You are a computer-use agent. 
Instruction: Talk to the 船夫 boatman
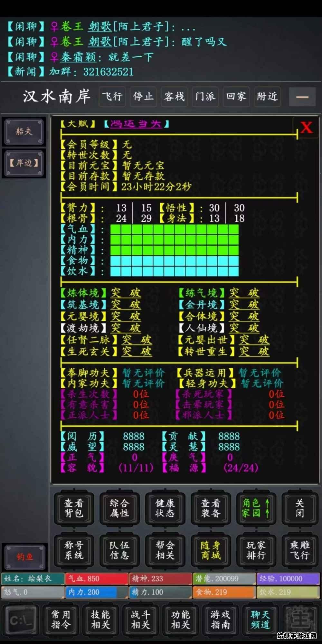(x=24, y=131)
